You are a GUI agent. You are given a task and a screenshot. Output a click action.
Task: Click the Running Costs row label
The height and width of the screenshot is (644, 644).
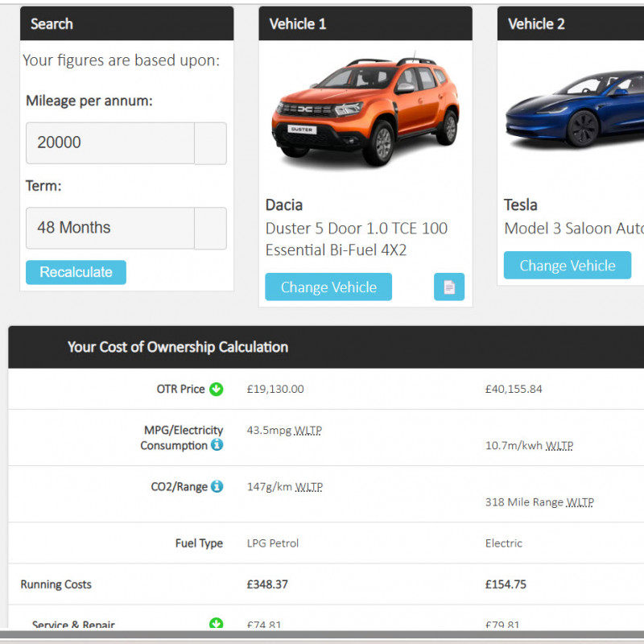click(56, 584)
